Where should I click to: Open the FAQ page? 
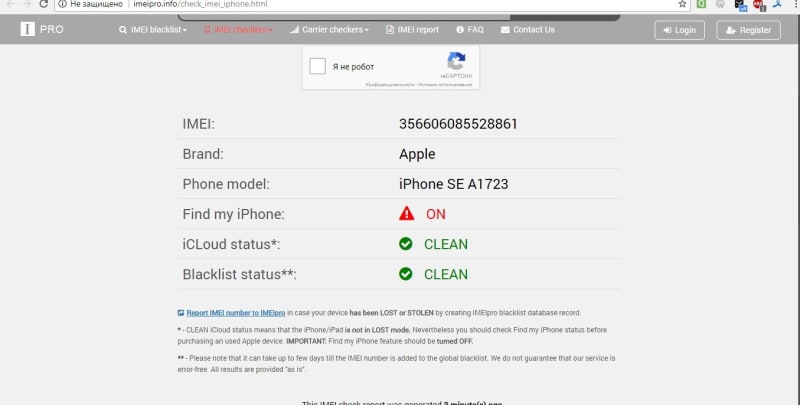pyautogui.click(x=470, y=30)
